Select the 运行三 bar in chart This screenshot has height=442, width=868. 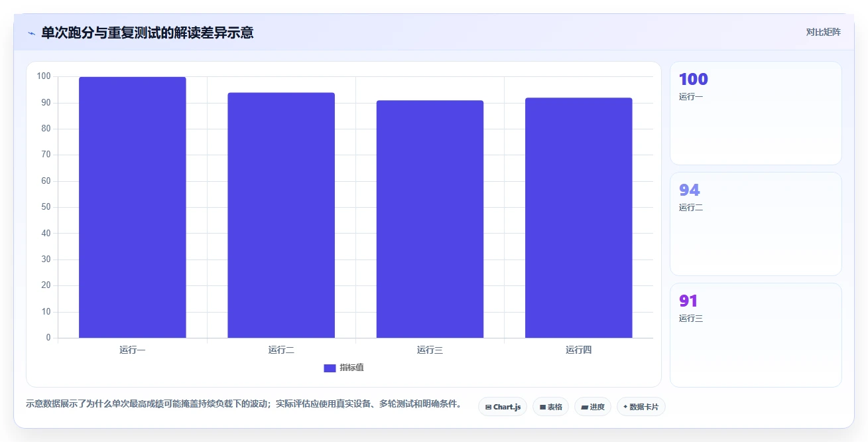click(430, 219)
